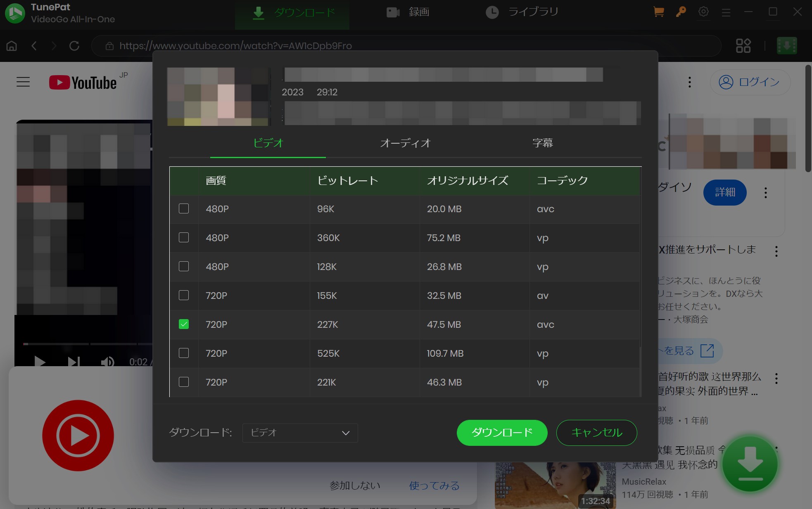Skip to next video in player

(74, 362)
